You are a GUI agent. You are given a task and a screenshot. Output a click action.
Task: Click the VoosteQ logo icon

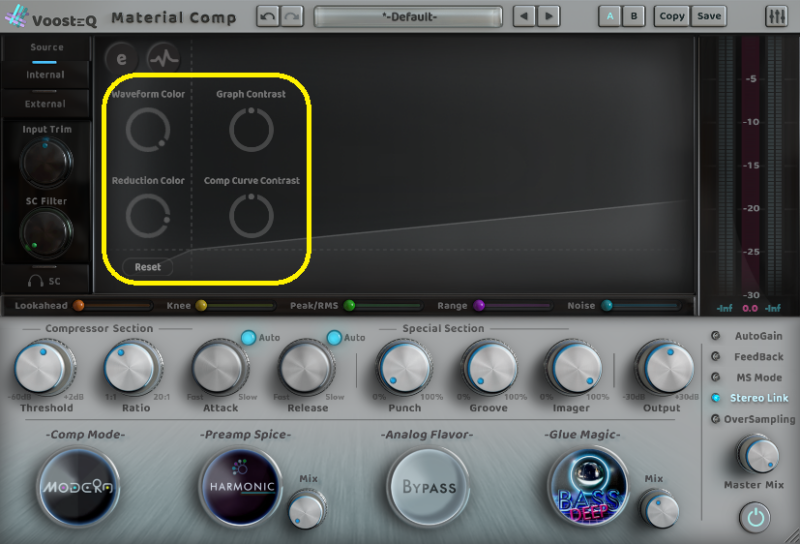(x=18, y=17)
